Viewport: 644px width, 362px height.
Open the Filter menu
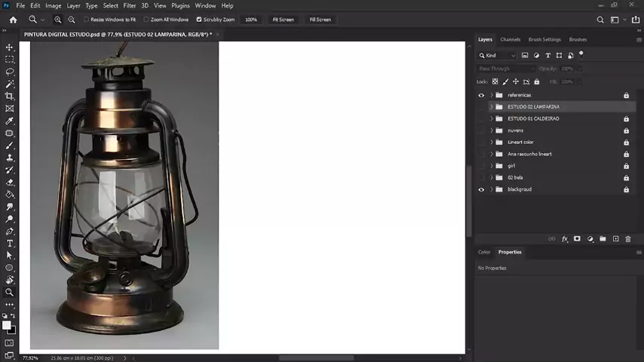[130, 5]
